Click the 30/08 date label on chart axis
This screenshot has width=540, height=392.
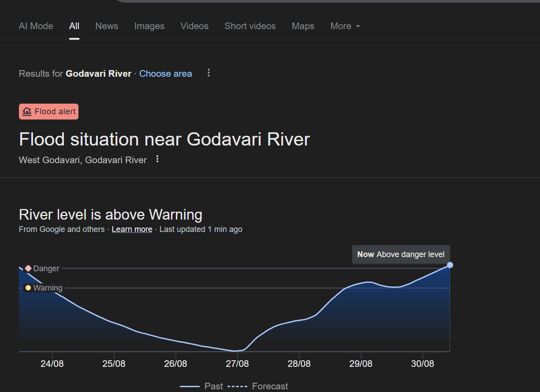[x=422, y=363]
